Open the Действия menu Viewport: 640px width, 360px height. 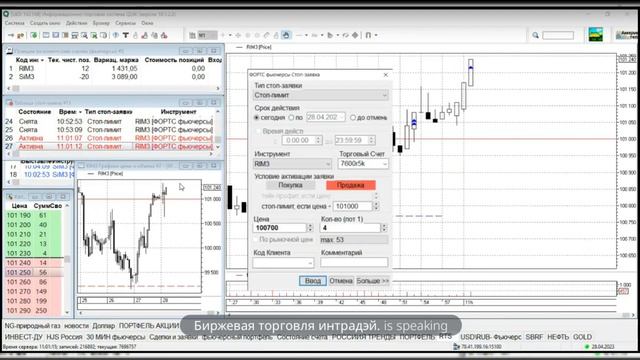[76, 23]
